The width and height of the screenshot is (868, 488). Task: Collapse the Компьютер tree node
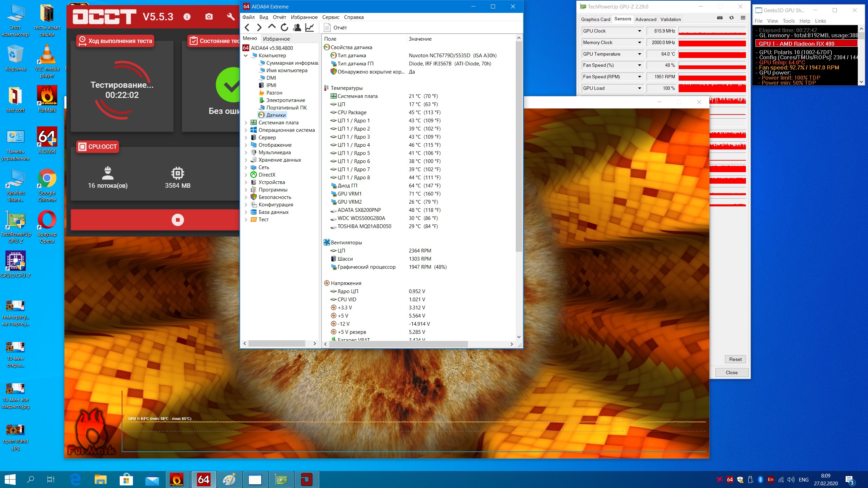(246, 56)
